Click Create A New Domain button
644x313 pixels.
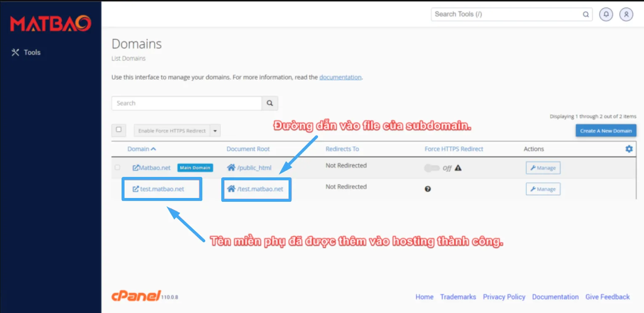[606, 131]
